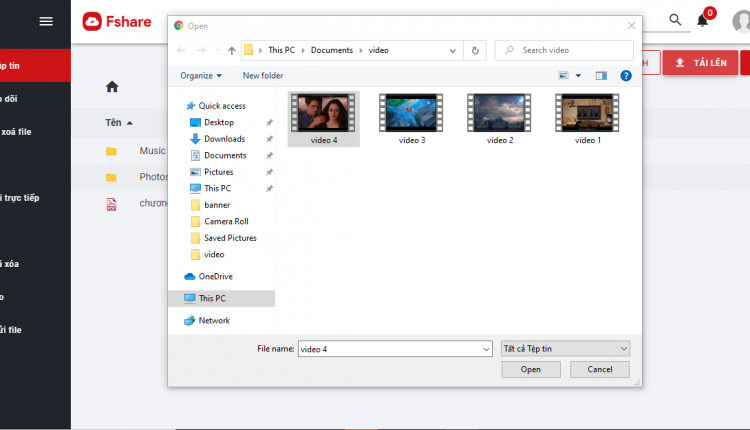Screen dimensions: 750x430
Task: Open recent locations dropdown arrow
Action: pyautogui.click(x=218, y=50)
